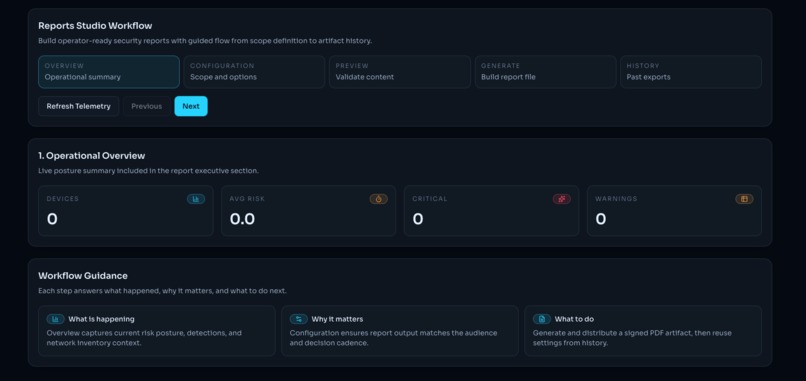The height and width of the screenshot is (381, 806).
Task: Select the Devices count card
Action: (126, 211)
